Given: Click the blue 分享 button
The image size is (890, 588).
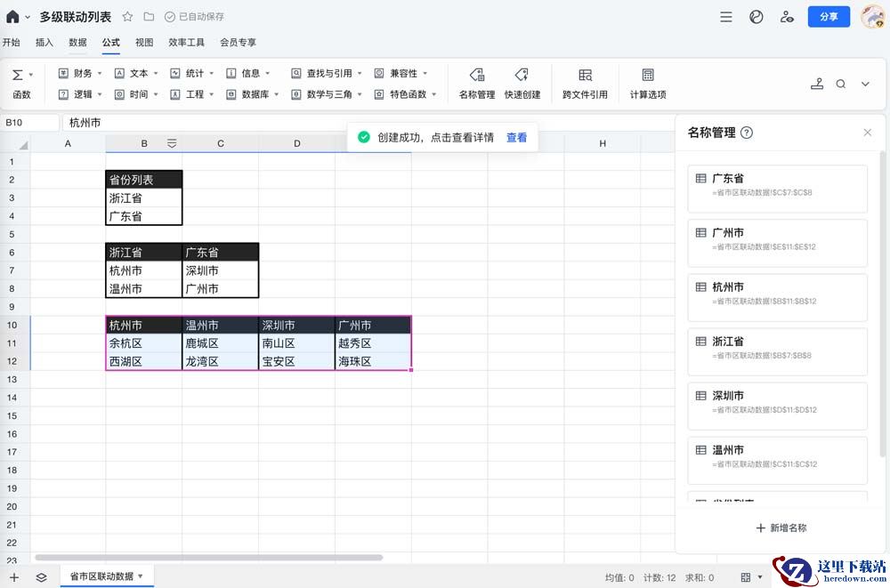Looking at the screenshot, I should (x=829, y=17).
